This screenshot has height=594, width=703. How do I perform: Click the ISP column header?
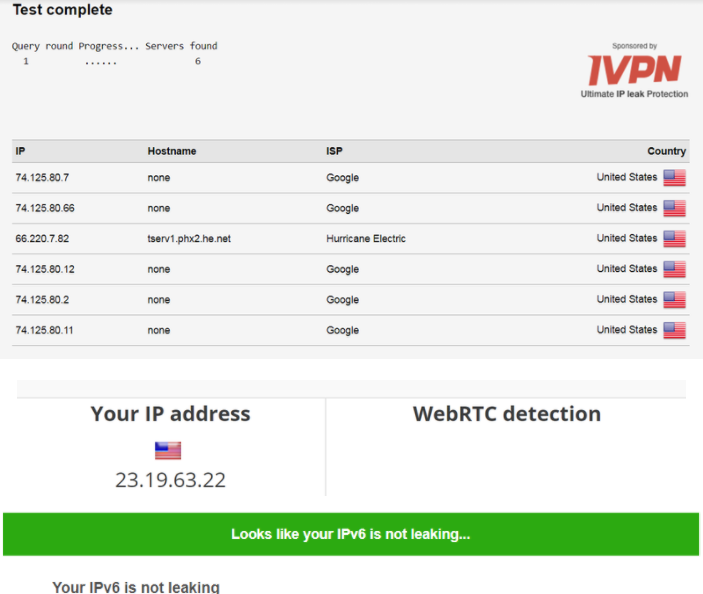tap(334, 151)
